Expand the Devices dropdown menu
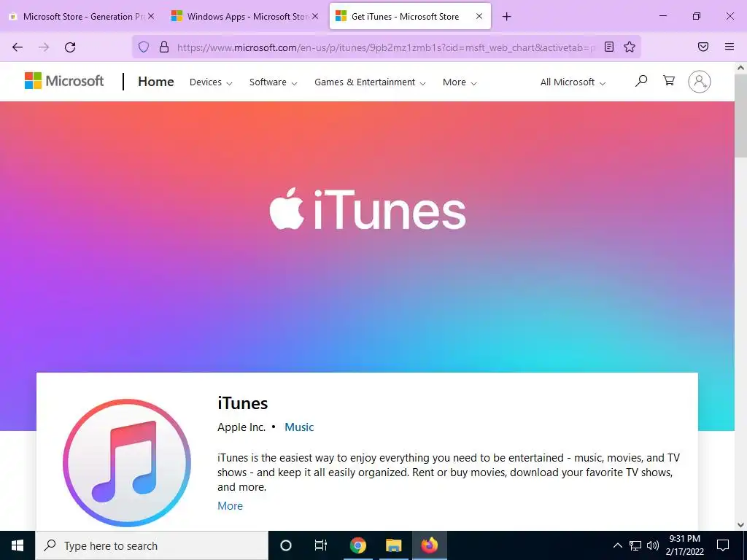 pos(211,82)
